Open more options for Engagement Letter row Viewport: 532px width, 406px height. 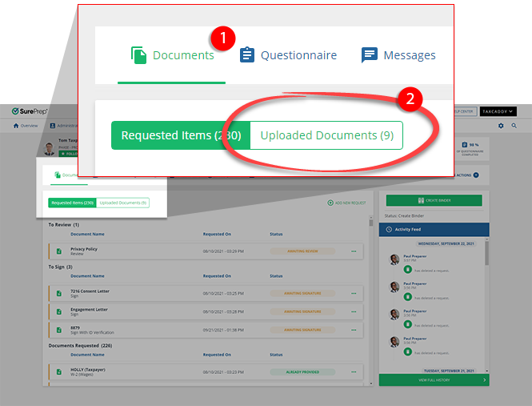pyautogui.click(x=353, y=311)
